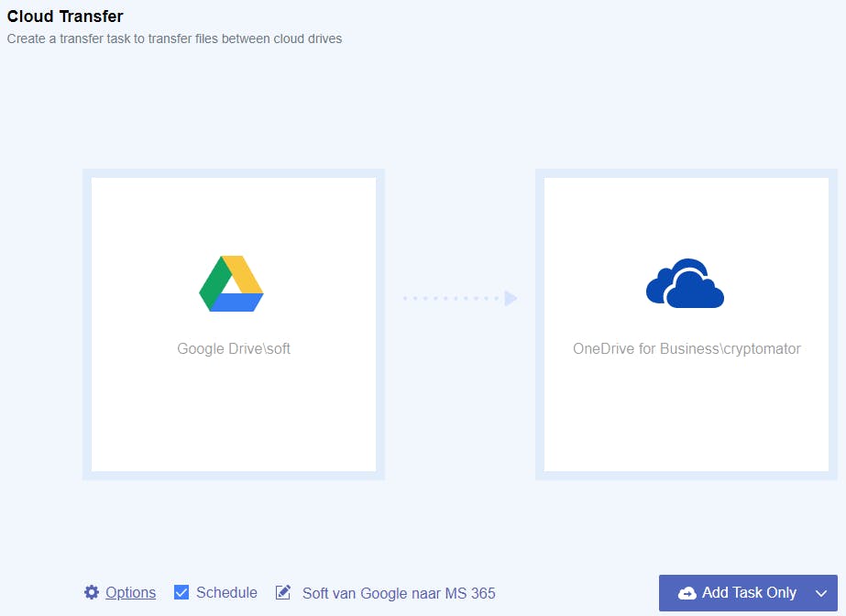Click task name Soft van Google naar MS 365
Viewport: 846px width, 616px height.
tap(399, 593)
